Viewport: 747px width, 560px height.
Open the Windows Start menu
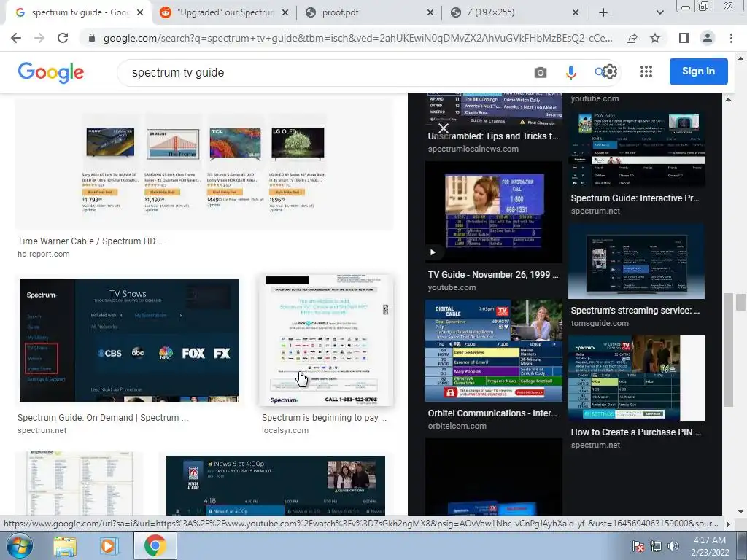(x=19, y=545)
